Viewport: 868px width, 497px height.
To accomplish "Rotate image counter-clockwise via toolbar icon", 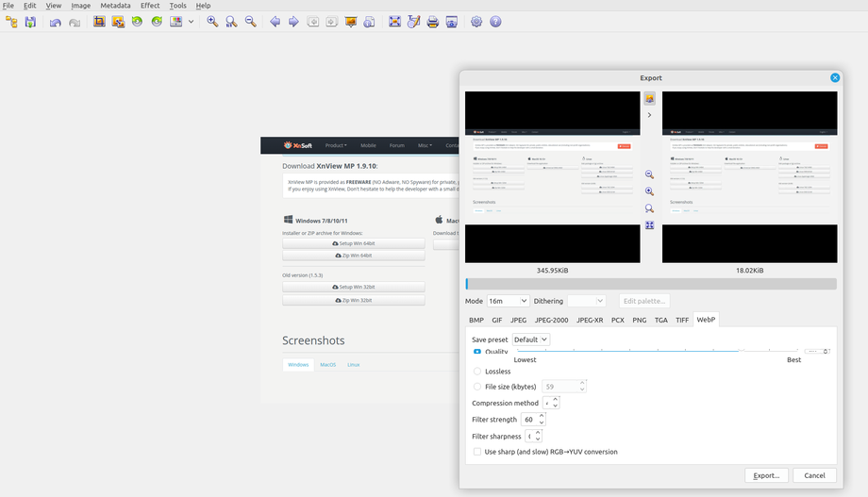I will point(138,22).
